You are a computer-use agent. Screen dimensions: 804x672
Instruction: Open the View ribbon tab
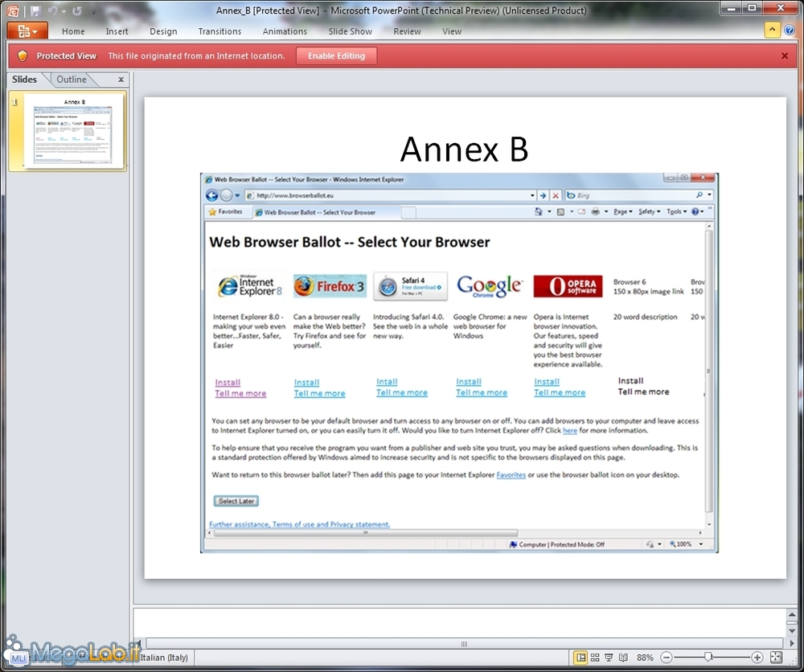coord(452,31)
